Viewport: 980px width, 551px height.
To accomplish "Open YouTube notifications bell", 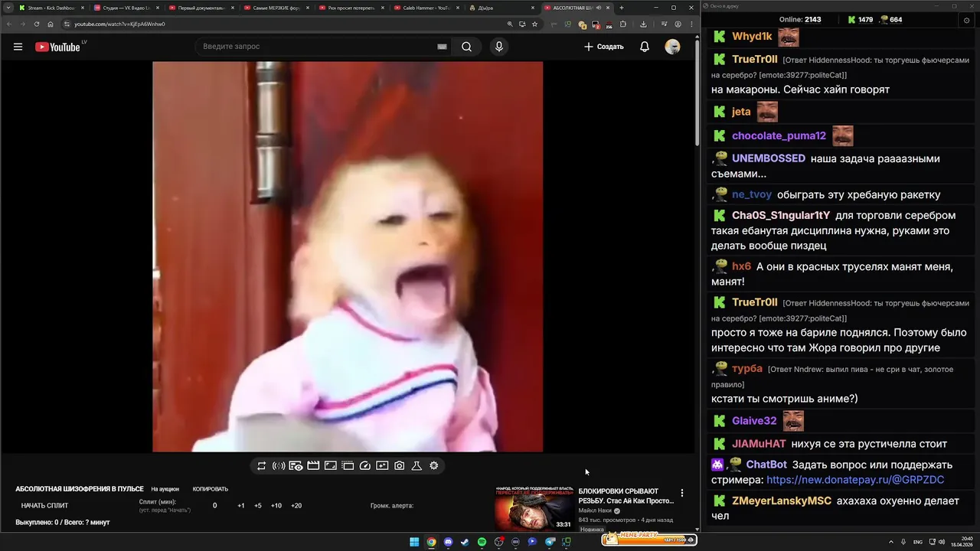I will point(645,47).
